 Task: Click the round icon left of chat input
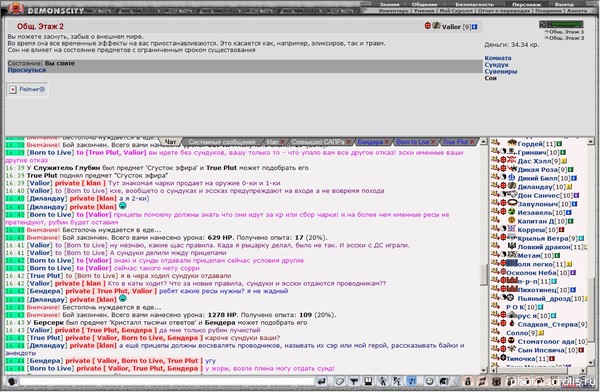click(12, 381)
